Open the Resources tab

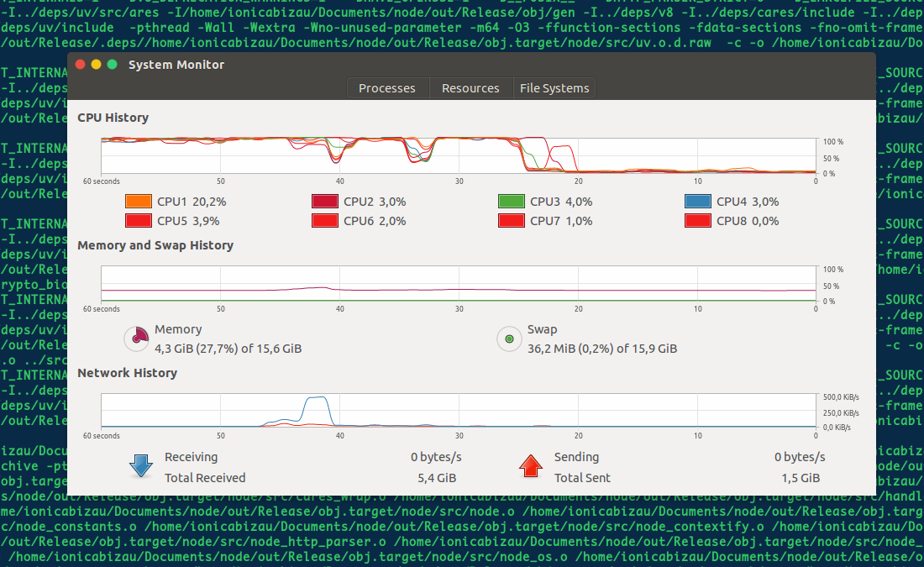pyautogui.click(x=470, y=88)
